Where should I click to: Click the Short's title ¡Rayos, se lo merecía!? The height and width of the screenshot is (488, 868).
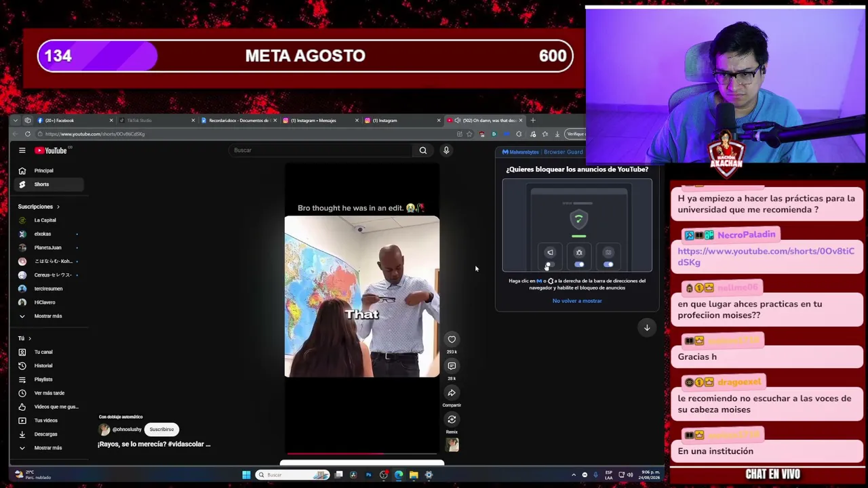154,444
